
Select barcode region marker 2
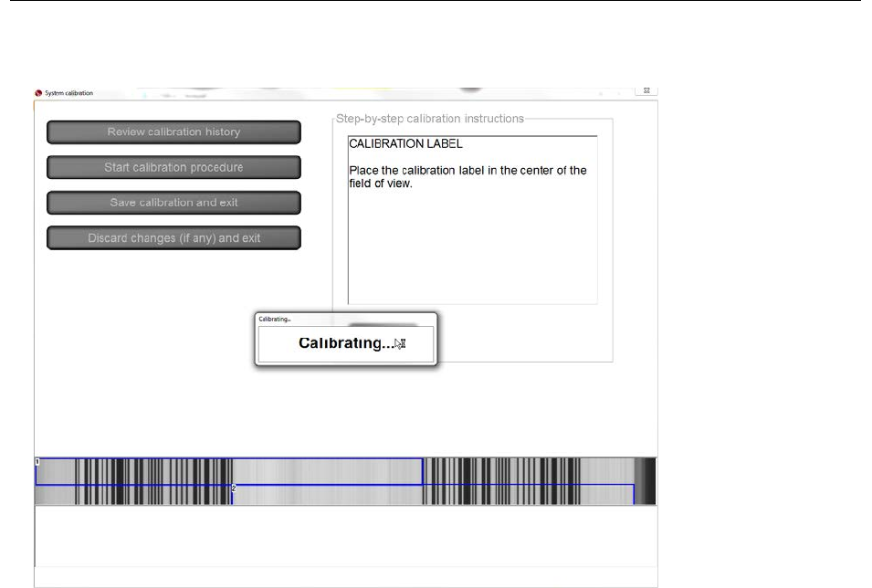point(234,488)
